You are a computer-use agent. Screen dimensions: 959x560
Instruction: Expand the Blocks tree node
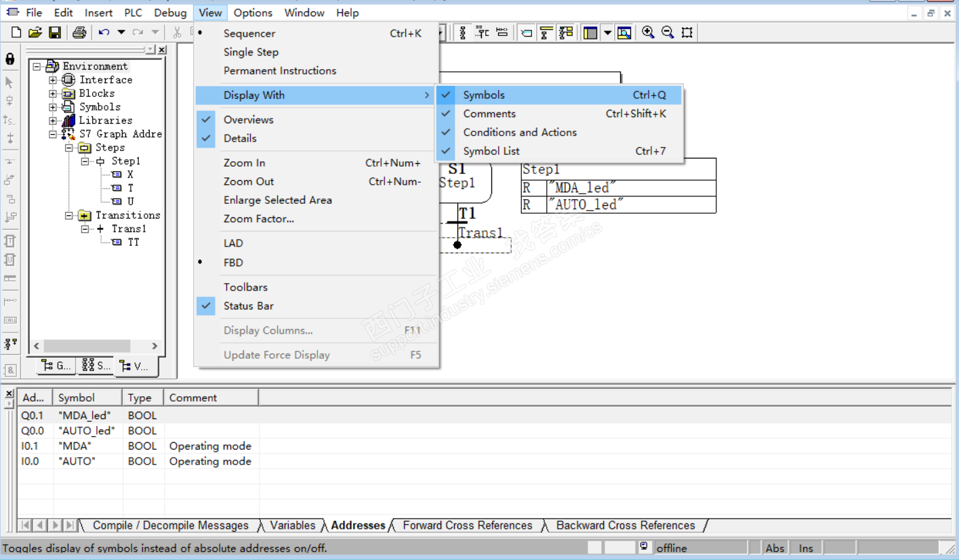[53, 93]
